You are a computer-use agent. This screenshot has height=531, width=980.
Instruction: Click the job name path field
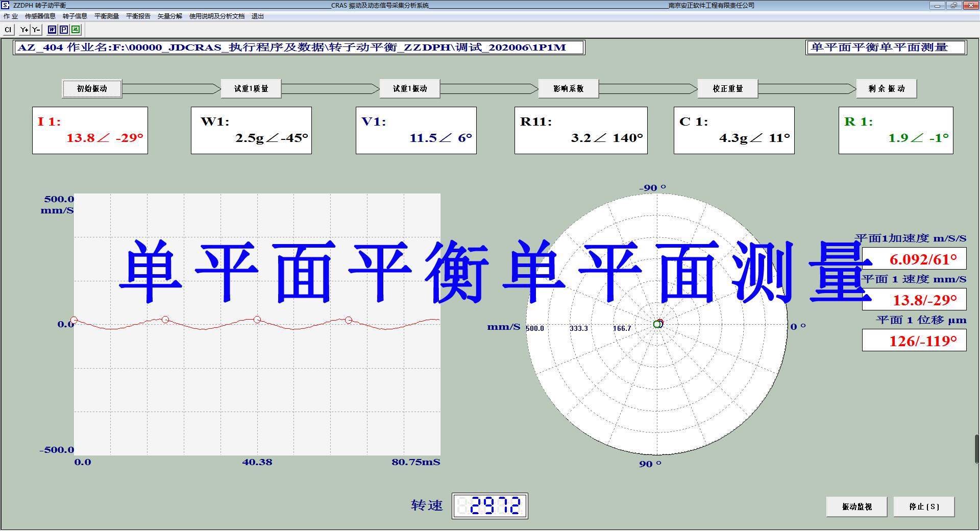coord(299,47)
